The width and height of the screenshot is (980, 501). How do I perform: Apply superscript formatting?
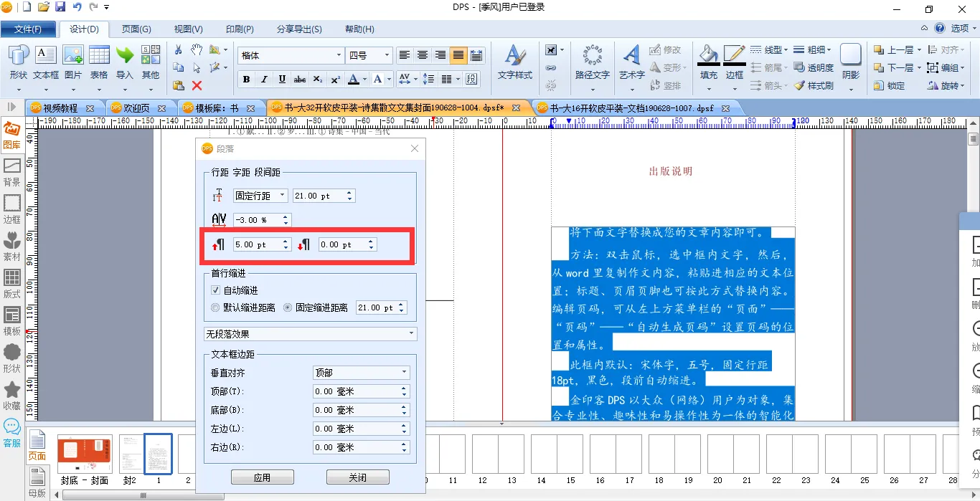pyautogui.click(x=336, y=79)
